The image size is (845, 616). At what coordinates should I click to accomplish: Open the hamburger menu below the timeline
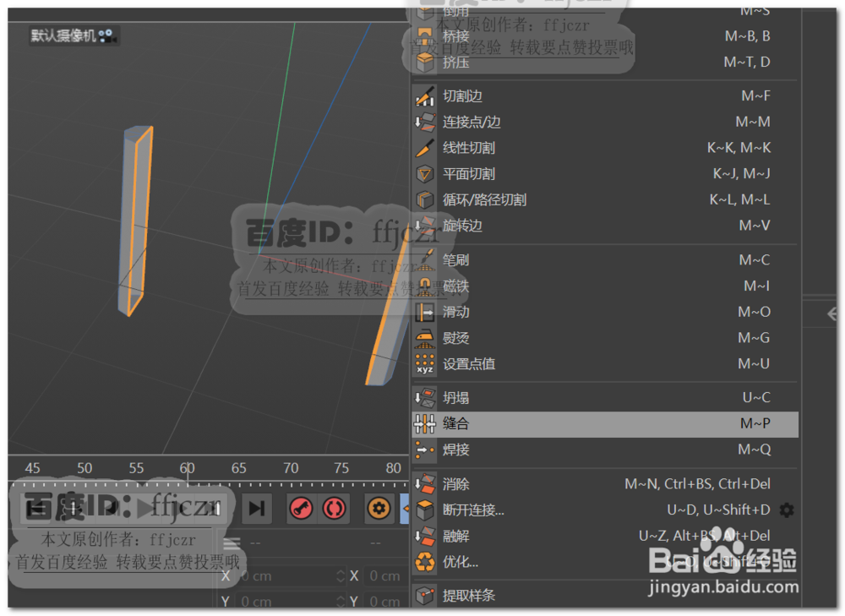[230, 544]
